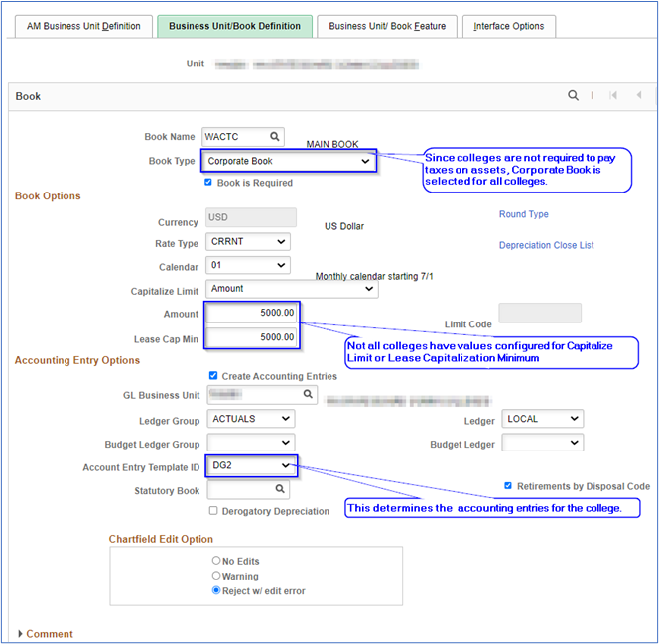Switch to AM Business Unit Definition tab
659x644 pixels.
83,26
